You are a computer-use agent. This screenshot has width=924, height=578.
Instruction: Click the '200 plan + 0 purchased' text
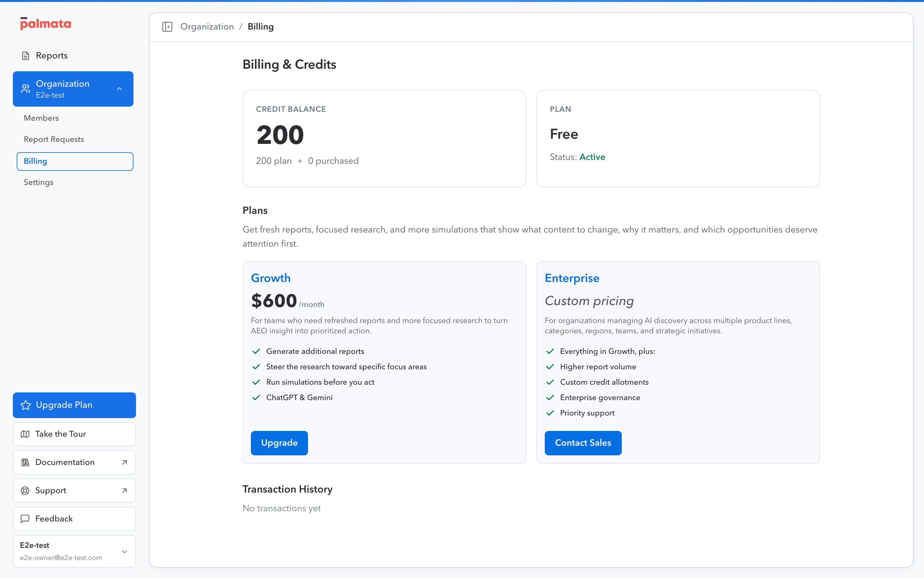coord(307,161)
